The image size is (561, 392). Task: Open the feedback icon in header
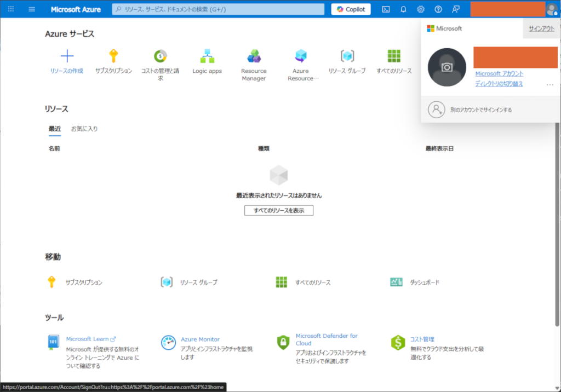click(456, 9)
